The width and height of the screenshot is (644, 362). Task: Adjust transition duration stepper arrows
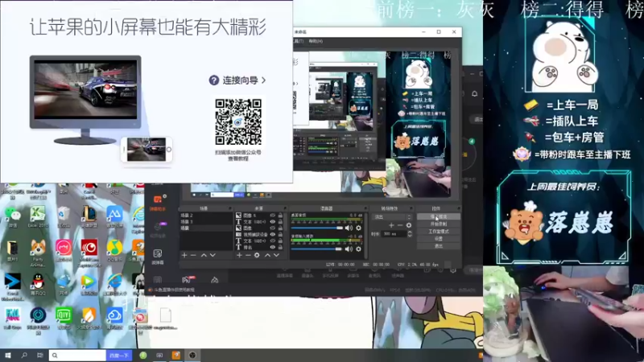tap(410, 233)
